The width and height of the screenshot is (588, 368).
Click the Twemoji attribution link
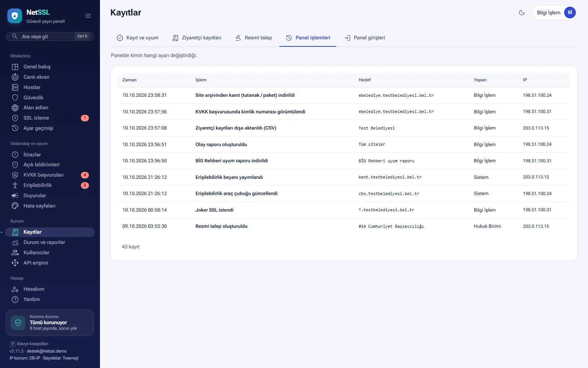(x=70, y=358)
